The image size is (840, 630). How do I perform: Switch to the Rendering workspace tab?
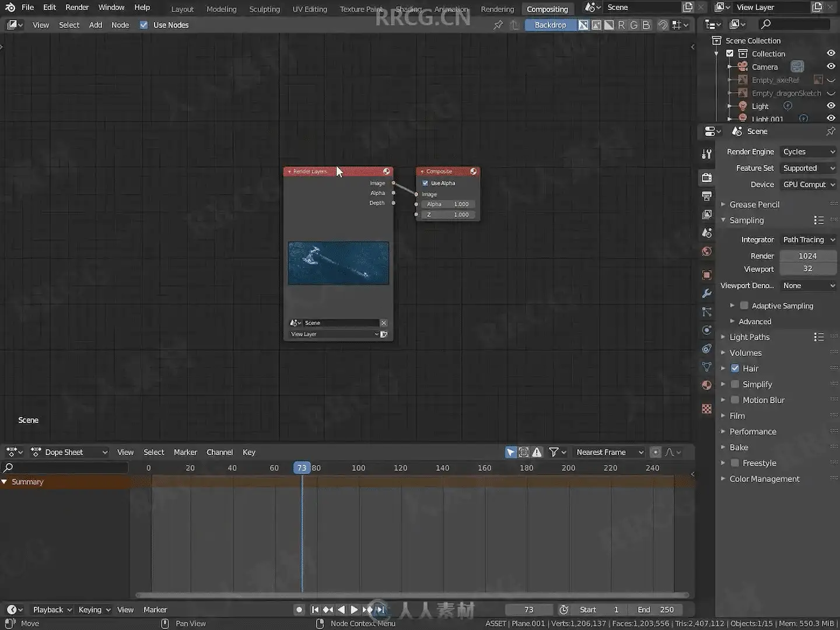click(497, 9)
